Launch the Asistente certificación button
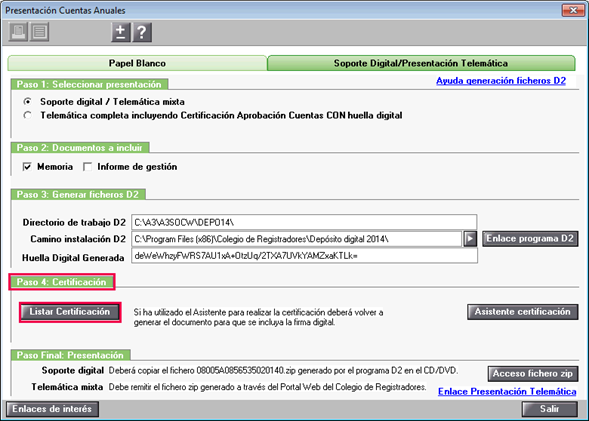 [523, 312]
